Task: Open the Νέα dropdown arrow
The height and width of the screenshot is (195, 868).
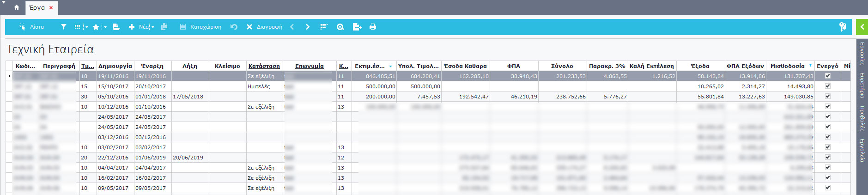Action: point(153,27)
